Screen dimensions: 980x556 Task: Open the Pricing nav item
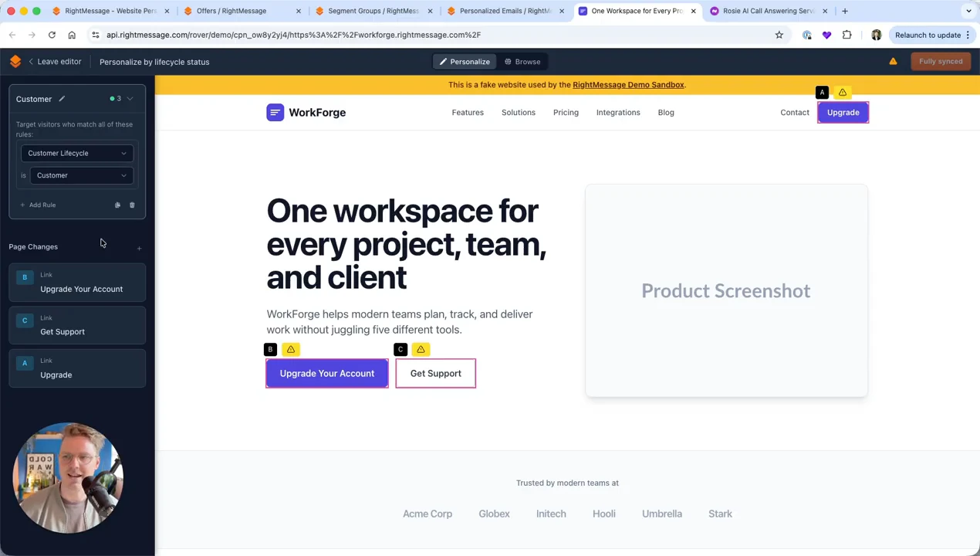pos(566,113)
